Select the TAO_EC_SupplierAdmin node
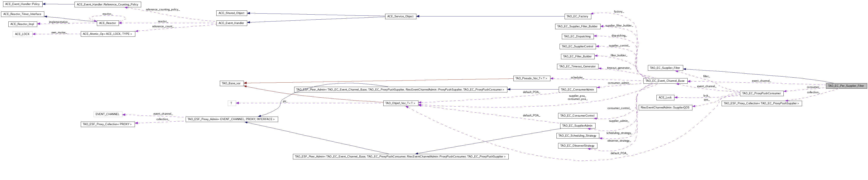868x180 pixels. click(578, 126)
